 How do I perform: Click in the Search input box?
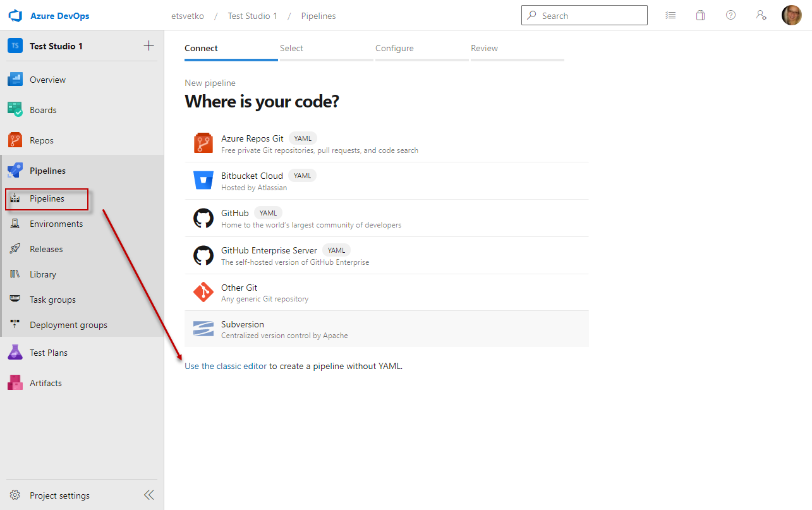pyautogui.click(x=585, y=15)
